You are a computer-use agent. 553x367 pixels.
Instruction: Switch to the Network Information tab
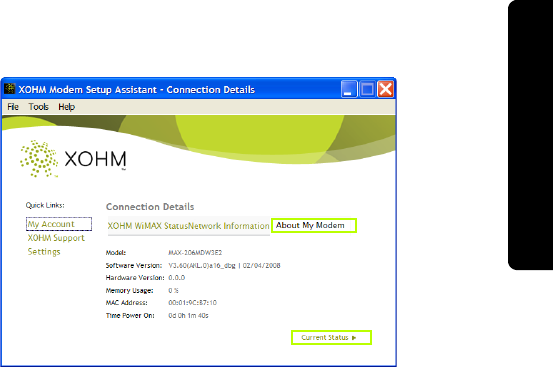tap(229, 226)
